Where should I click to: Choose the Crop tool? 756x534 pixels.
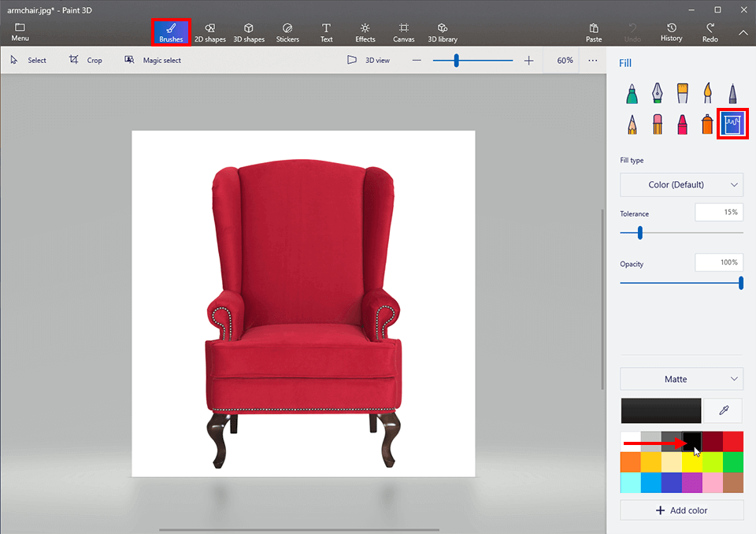click(x=86, y=61)
